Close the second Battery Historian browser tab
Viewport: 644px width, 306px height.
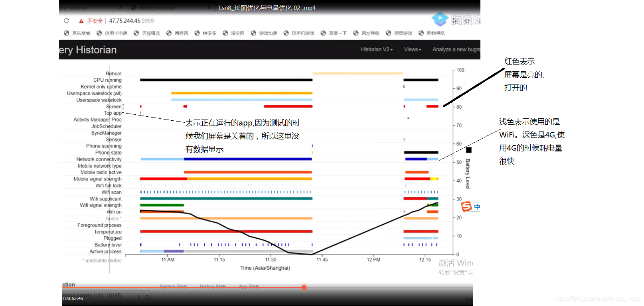point(209,8)
